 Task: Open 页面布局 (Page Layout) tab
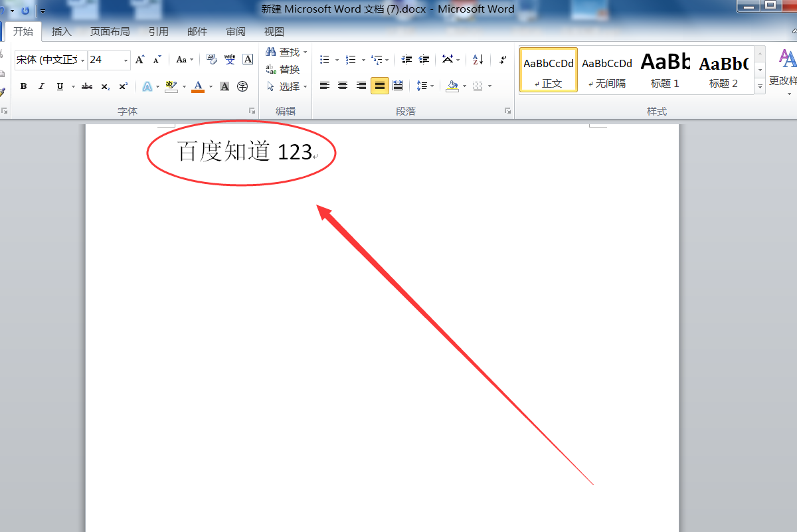(110, 31)
